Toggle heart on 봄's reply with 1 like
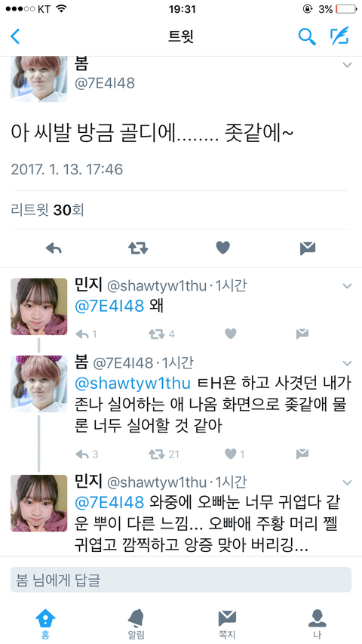This screenshot has height=644, width=362. (235, 454)
